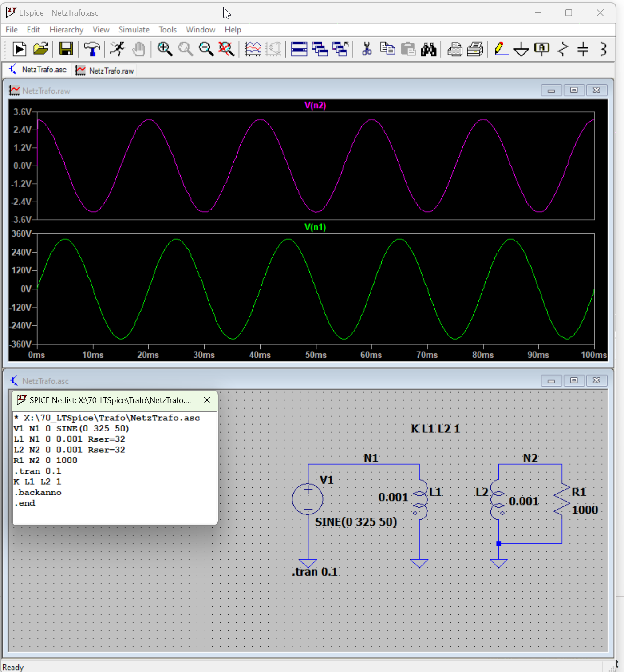Open the View menu
This screenshot has height=672, width=624.
pos(101,30)
